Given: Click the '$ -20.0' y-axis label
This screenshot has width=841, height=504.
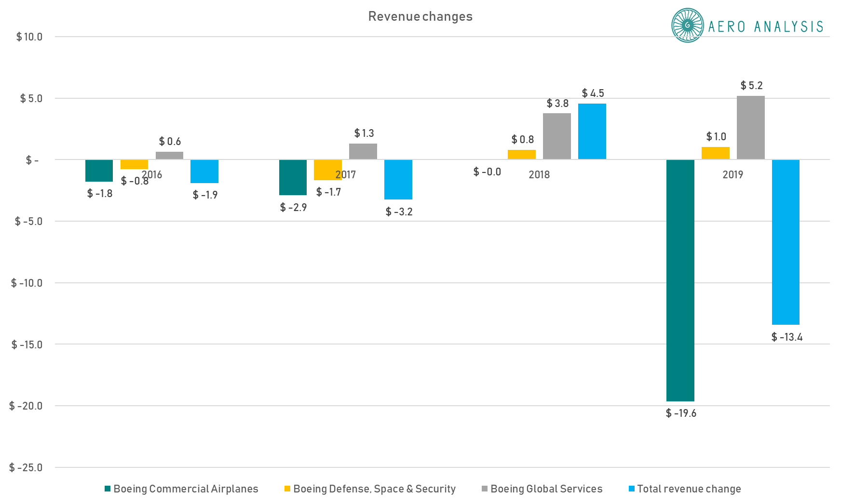Looking at the screenshot, I should click(x=26, y=406).
